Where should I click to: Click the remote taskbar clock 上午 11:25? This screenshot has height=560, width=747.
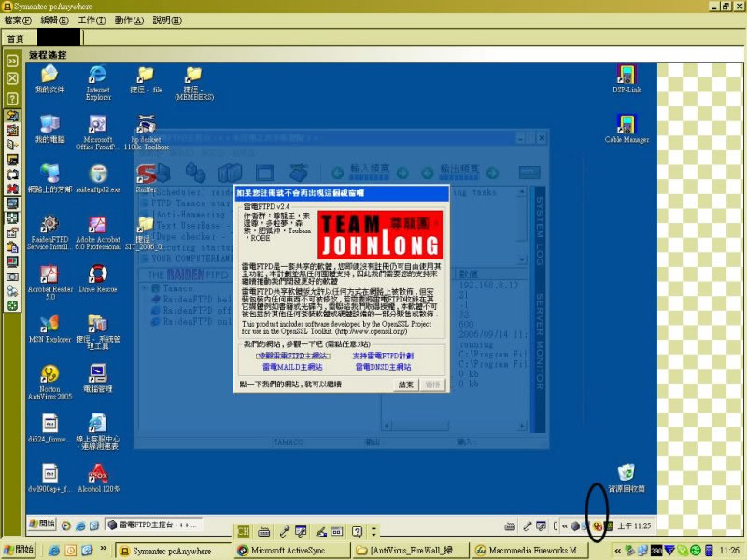click(x=634, y=525)
